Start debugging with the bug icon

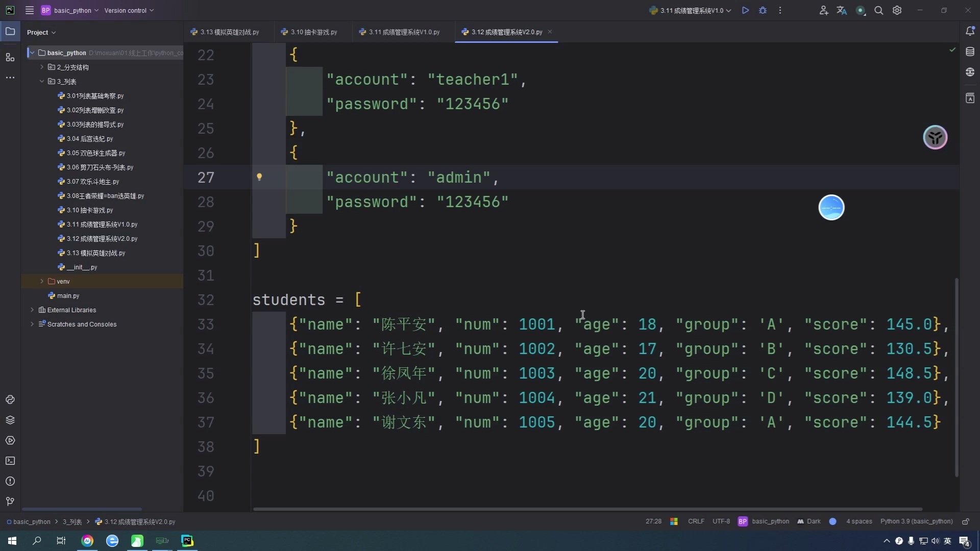pos(763,10)
